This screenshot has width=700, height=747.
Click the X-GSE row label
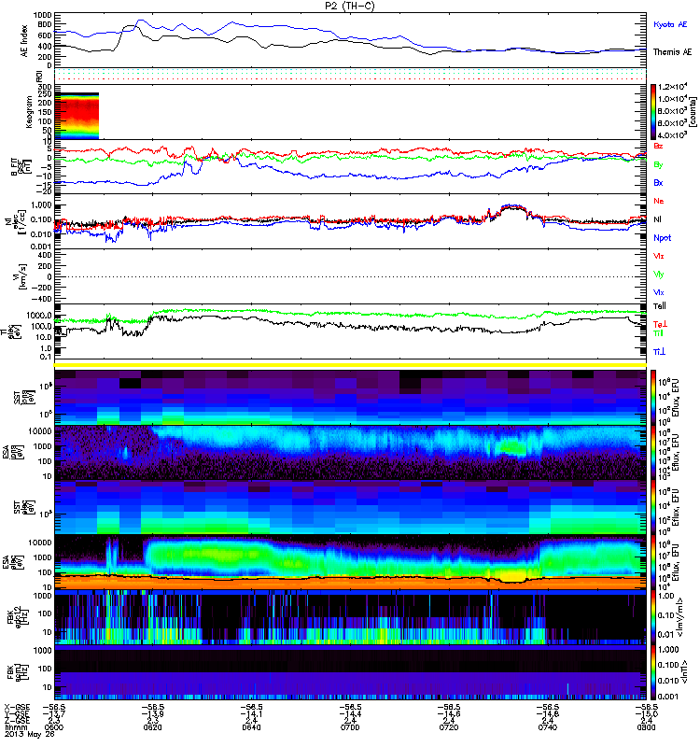tap(17, 708)
